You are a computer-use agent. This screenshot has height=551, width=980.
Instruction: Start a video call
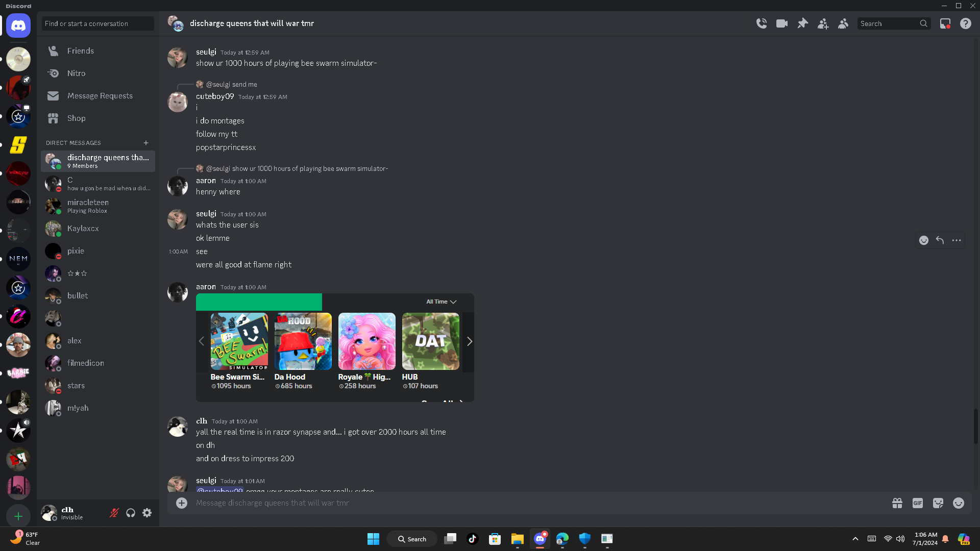(782, 23)
